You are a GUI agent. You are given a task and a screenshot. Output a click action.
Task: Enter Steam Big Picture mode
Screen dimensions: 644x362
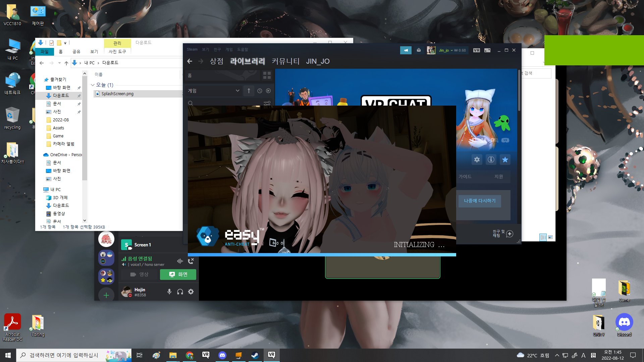pyautogui.click(x=487, y=50)
